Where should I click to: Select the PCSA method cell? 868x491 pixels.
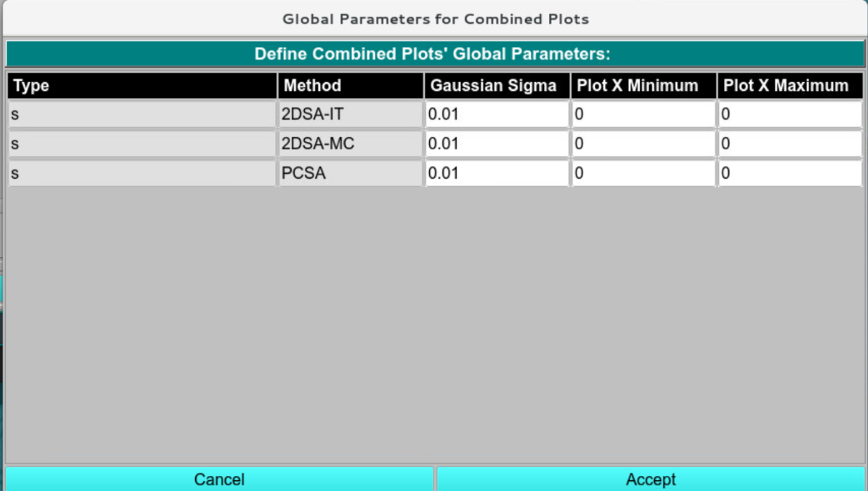350,174
